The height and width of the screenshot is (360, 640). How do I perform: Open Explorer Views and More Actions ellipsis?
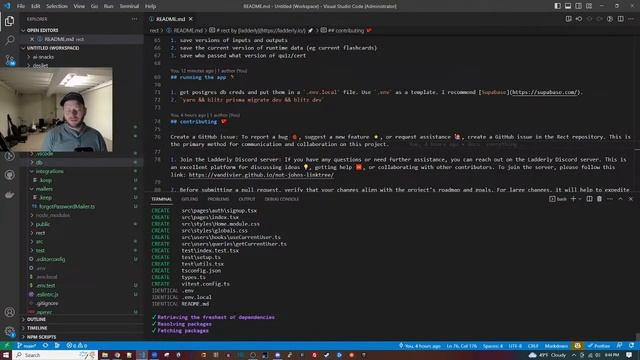point(135,19)
